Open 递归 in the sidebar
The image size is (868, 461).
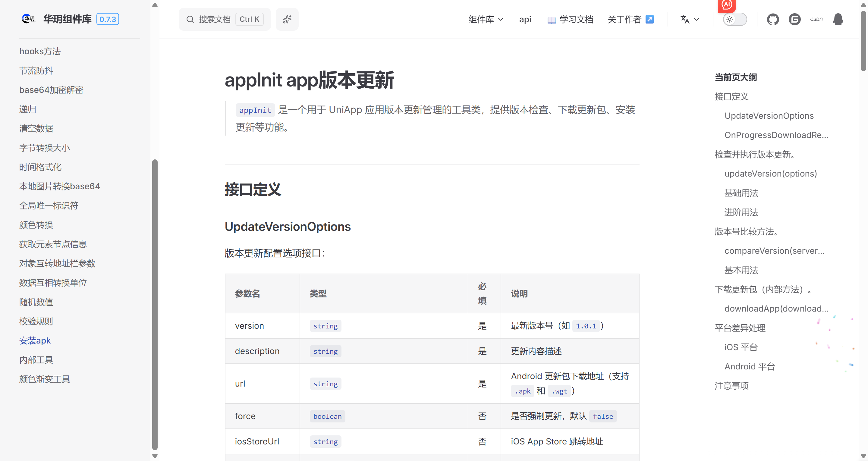click(x=28, y=109)
